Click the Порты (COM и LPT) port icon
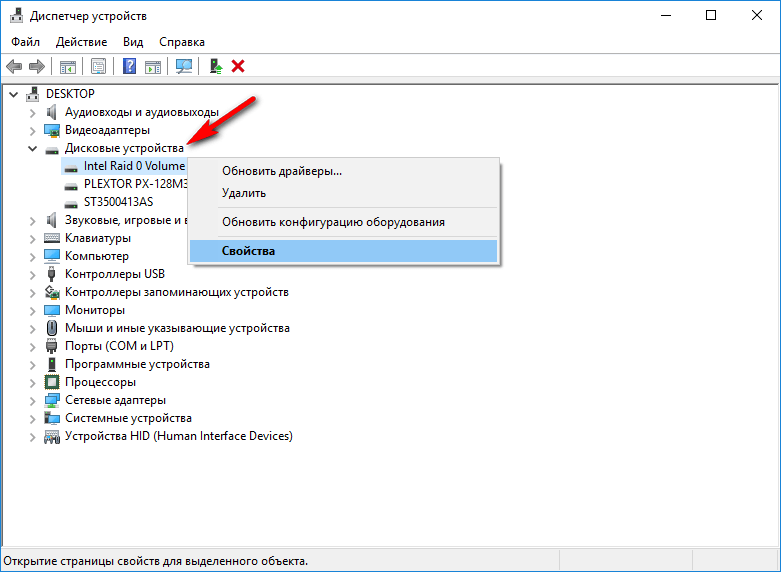 pyautogui.click(x=51, y=346)
